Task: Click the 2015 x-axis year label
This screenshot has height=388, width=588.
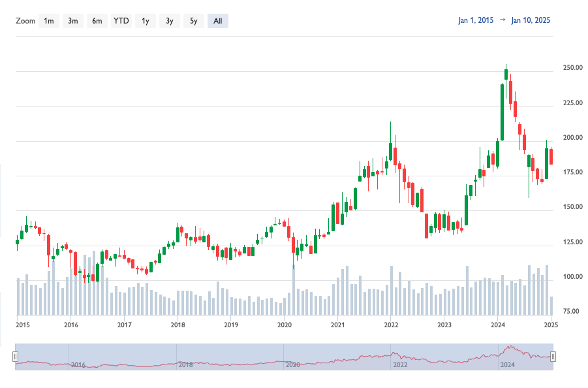Action: pyautogui.click(x=22, y=325)
